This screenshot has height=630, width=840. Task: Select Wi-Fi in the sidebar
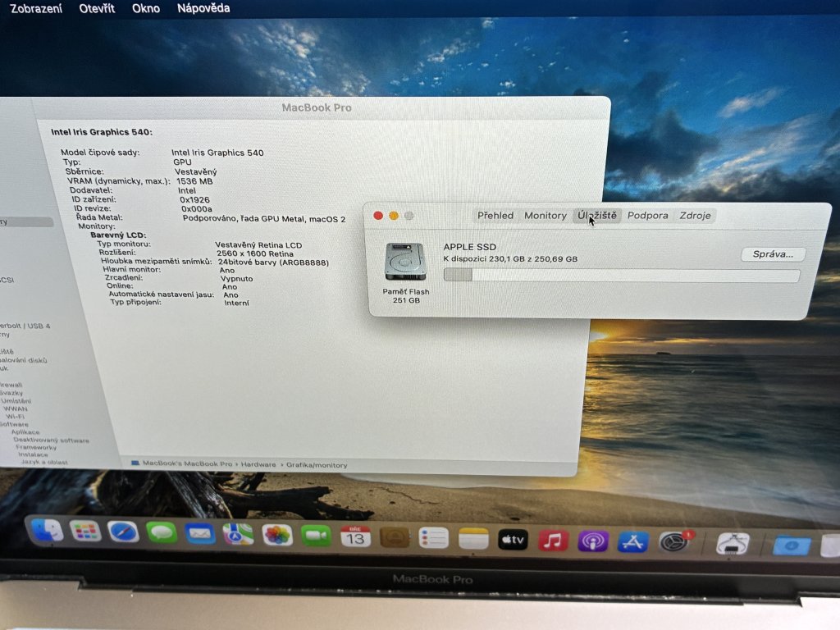[x=15, y=416]
